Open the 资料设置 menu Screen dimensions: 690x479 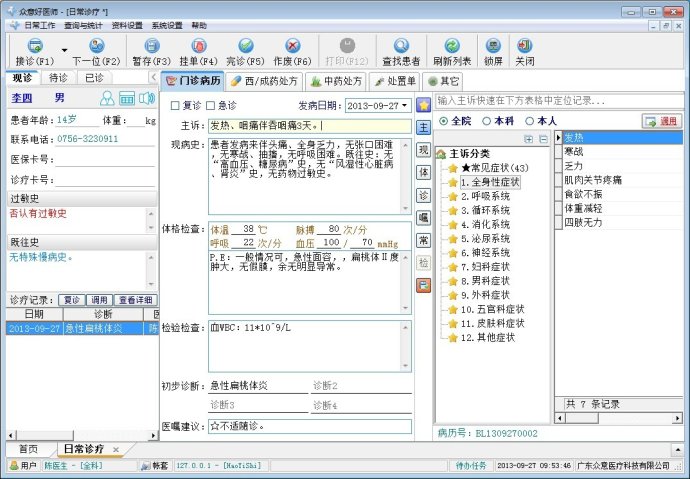(x=127, y=26)
